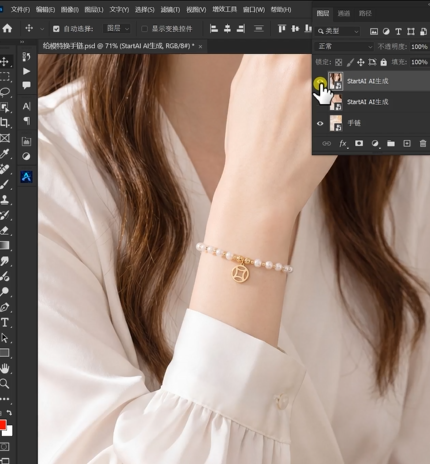
Task: Select the Lasso tool
Action: pos(5,92)
